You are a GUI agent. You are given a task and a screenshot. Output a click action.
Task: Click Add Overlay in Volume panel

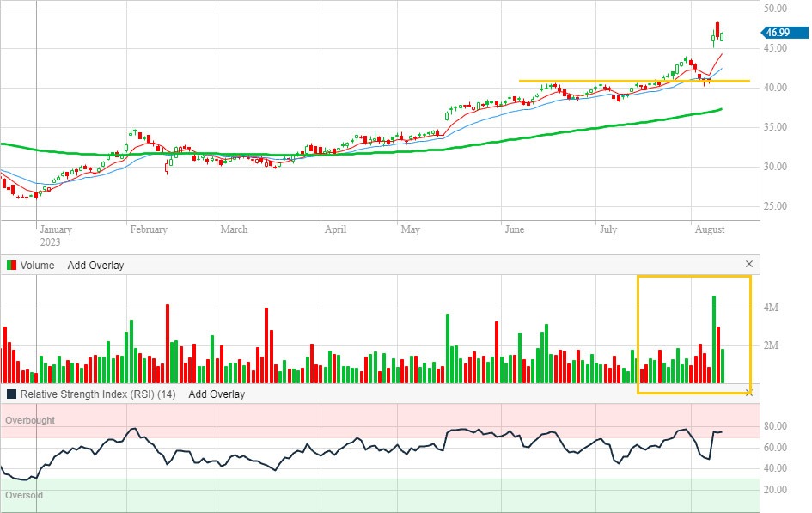pyautogui.click(x=95, y=266)
